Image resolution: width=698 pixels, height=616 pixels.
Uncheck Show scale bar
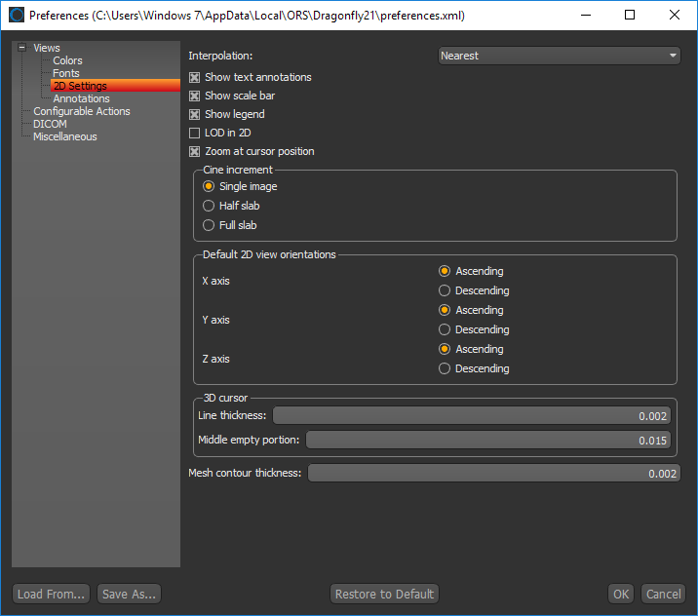coord(195,96)
